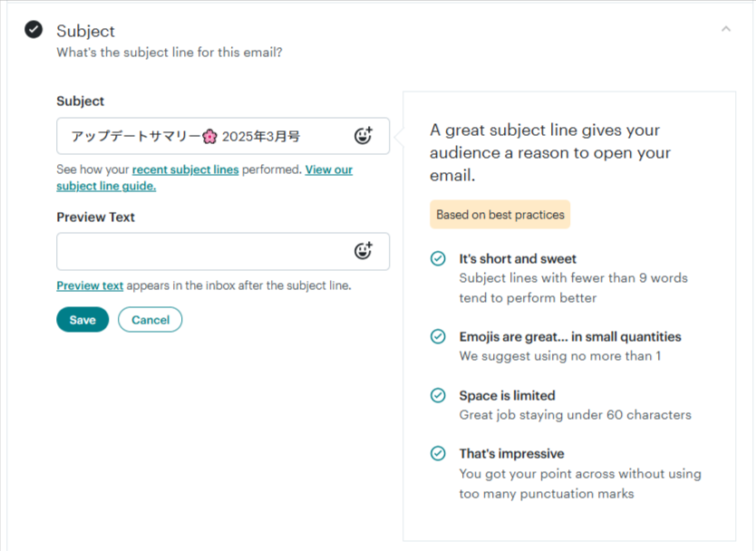
Task: Open the "recent subject lines" link
Action: tap(186, 169)
